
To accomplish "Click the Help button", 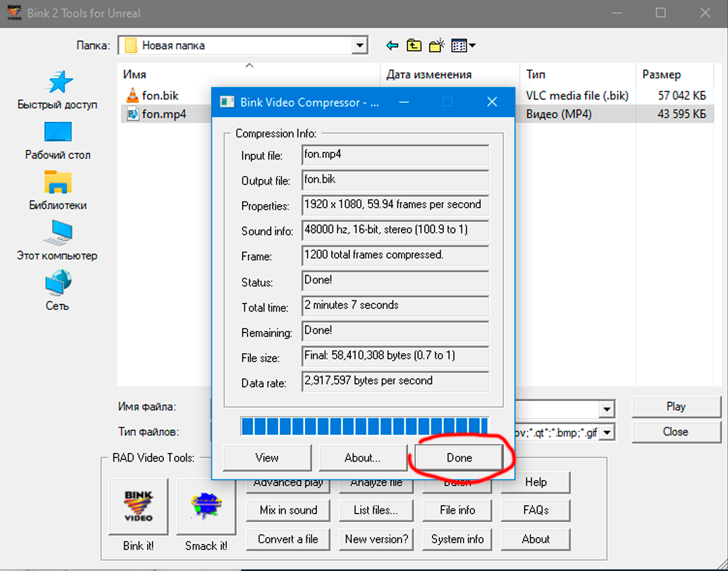I will click(535, 482).
